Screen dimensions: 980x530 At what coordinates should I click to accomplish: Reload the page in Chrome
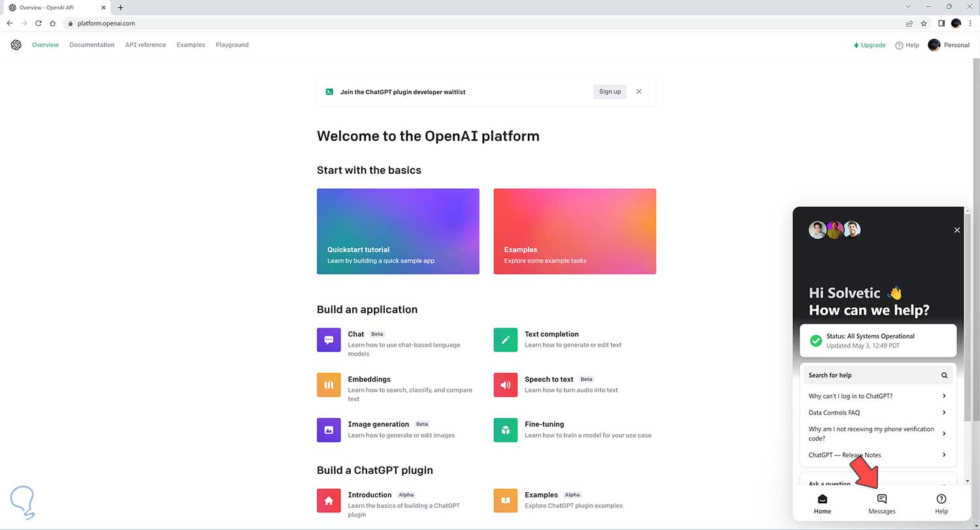[39, 23]
